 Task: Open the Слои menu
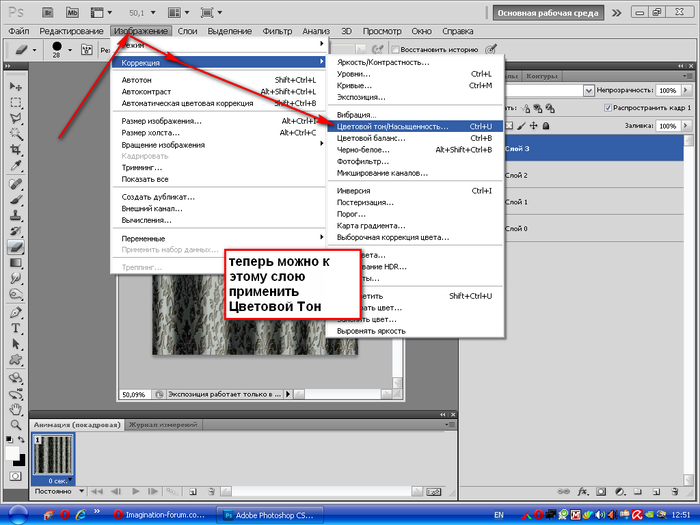[187, 31]
